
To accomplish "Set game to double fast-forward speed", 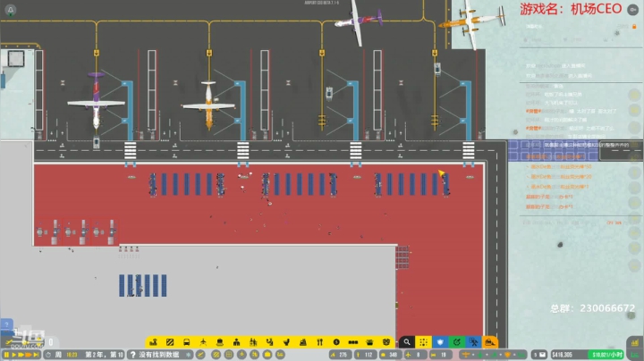I will (x=21, y=355).
